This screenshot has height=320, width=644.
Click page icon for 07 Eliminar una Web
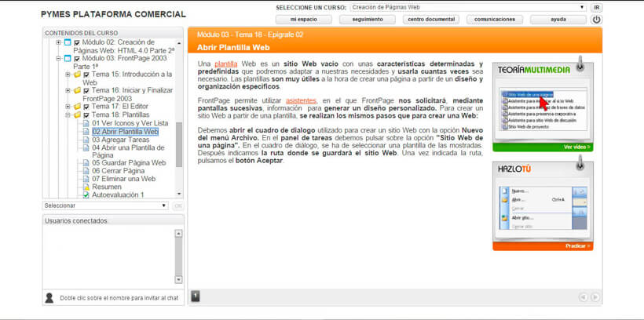click(x=86, y=179)
